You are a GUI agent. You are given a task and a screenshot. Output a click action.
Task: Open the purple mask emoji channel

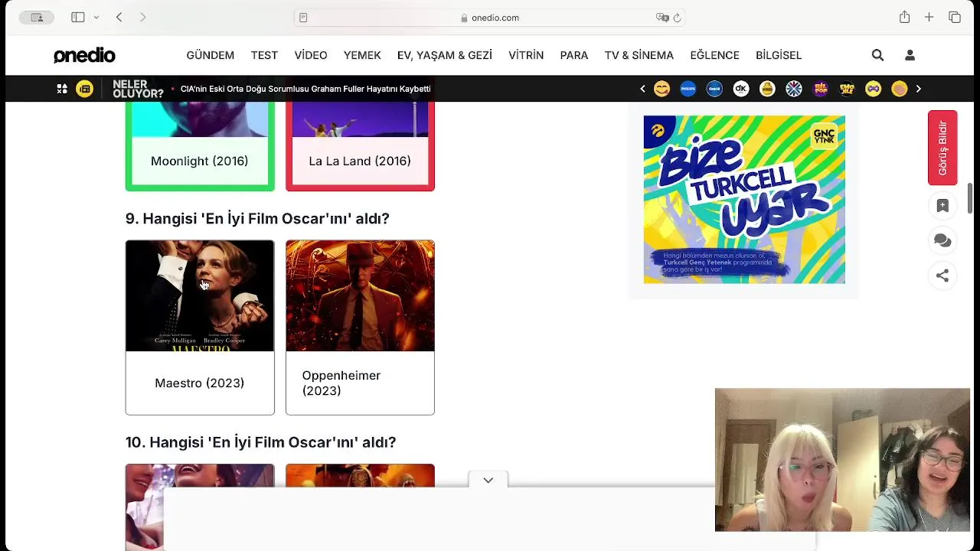pos(873,89)
